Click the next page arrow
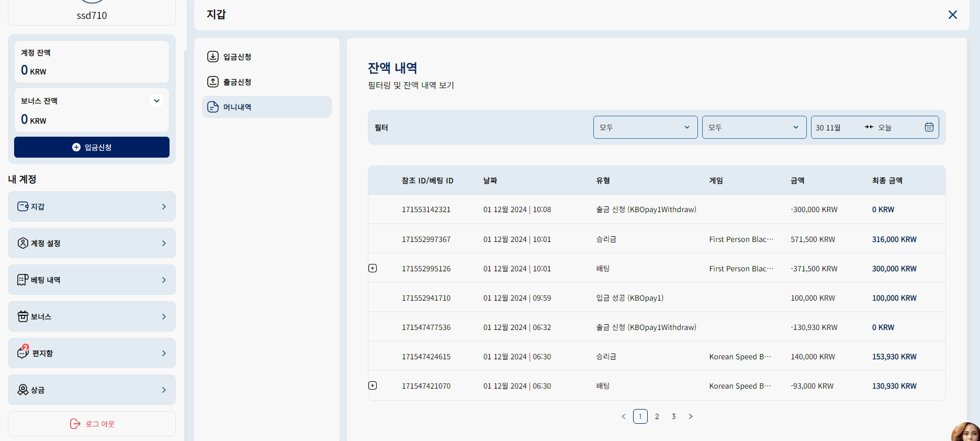Image resolution: width=980 pixels, height=441 pixels. [691, 416]
